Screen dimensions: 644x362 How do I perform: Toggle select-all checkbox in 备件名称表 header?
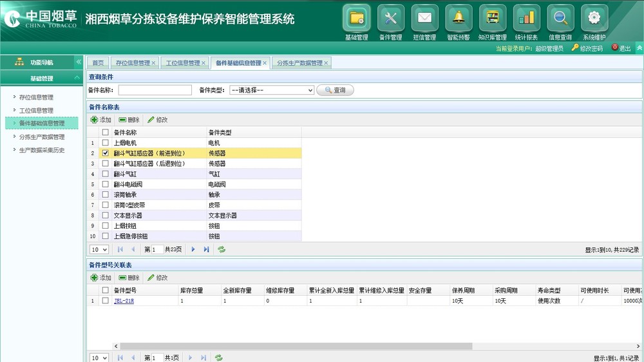pyautogui.click(x=106, y=132)
